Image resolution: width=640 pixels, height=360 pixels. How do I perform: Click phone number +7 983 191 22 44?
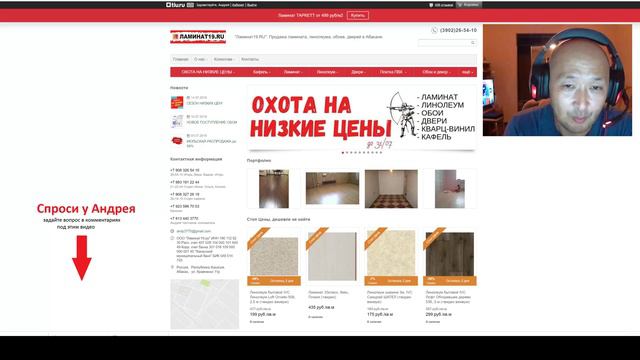(184, 182)
